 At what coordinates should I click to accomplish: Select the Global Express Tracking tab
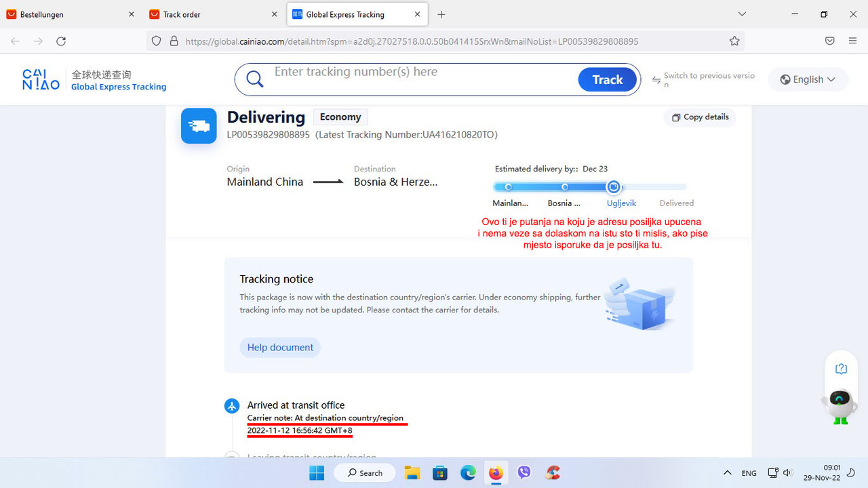pos(357,14)
